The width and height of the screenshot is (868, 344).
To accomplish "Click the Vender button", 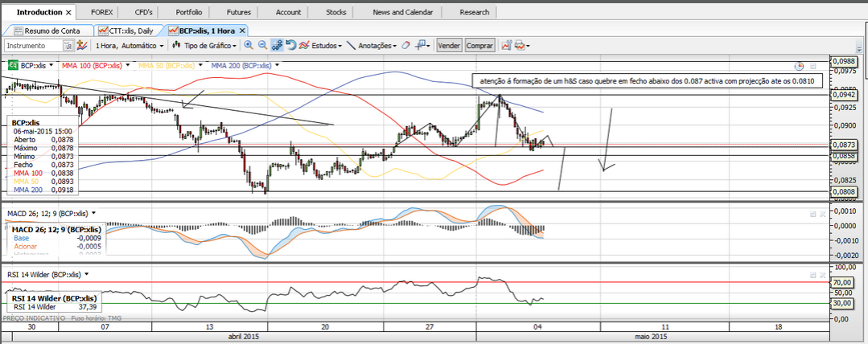I will click(449, 46).
